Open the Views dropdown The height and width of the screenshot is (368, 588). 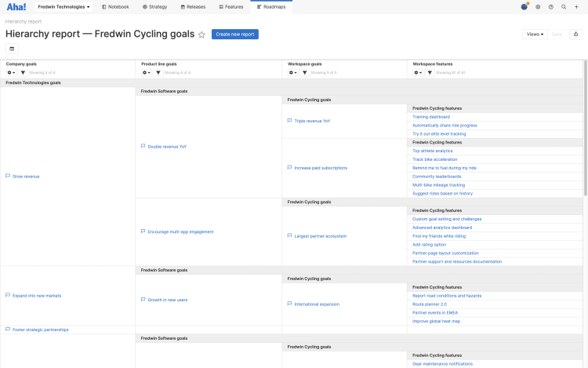pyautogui.click(x=535, y=35)
